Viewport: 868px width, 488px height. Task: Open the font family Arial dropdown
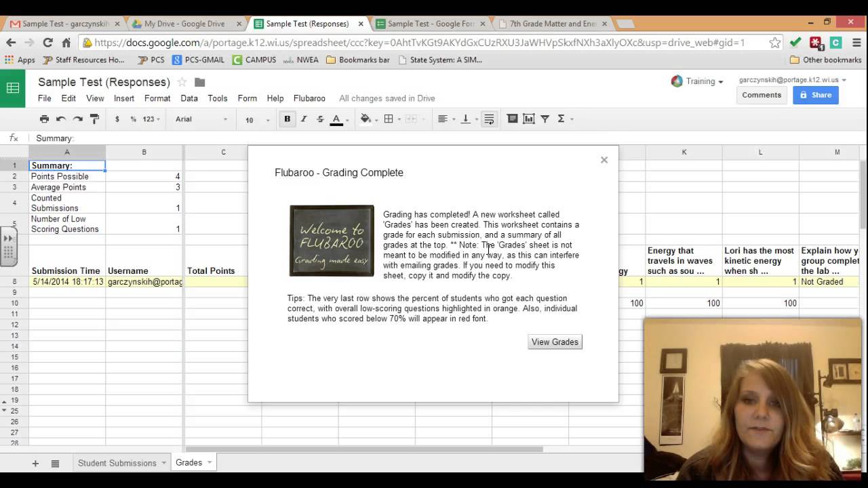click(x=201, y=119)
